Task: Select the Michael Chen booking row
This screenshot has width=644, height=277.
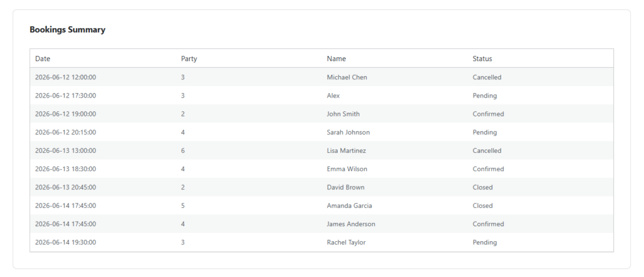Action: coord(321,77)
